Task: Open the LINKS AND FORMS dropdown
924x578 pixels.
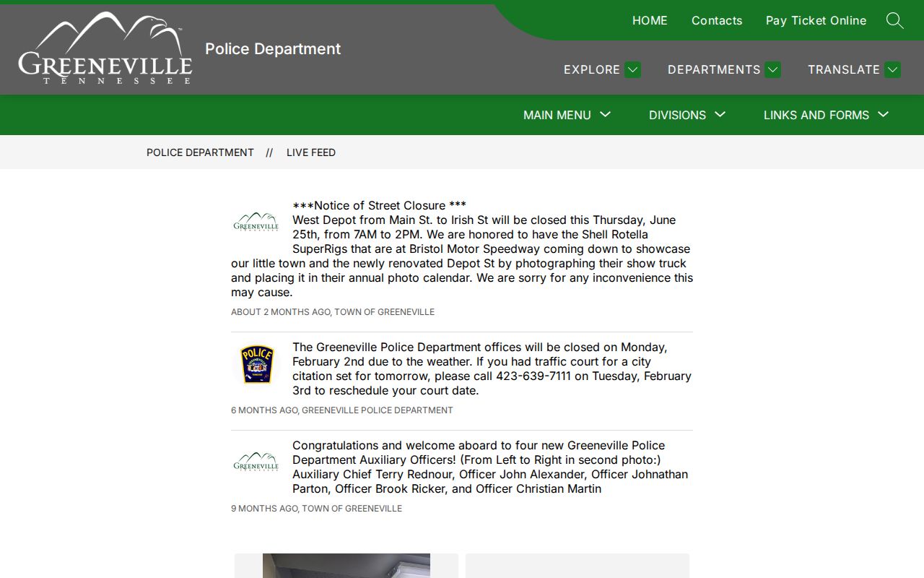Action: pyautogui.click(x=827, y=115)
